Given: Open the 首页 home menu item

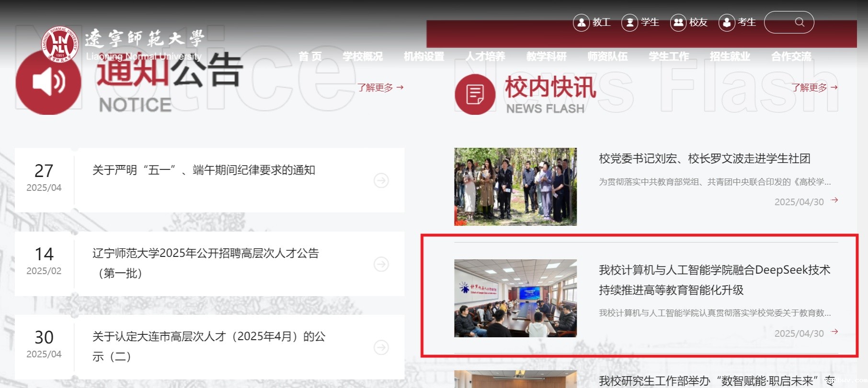Looking at the screenshot, I should coord(310,56).
